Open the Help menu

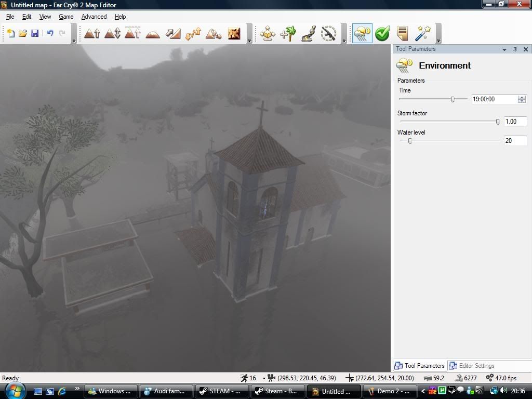tap(120, 17)
